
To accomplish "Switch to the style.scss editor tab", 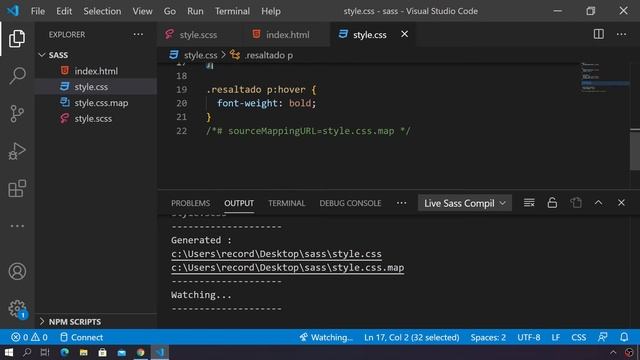I will [198, 35].
